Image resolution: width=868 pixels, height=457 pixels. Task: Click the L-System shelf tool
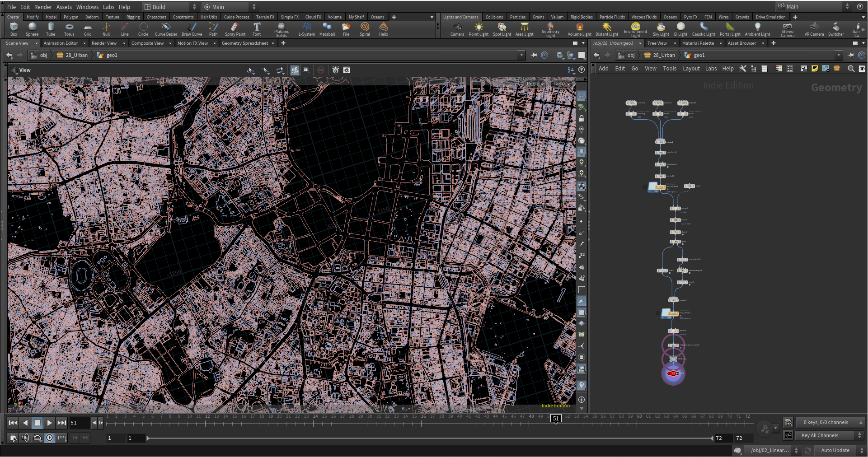[x=307, y=29]
